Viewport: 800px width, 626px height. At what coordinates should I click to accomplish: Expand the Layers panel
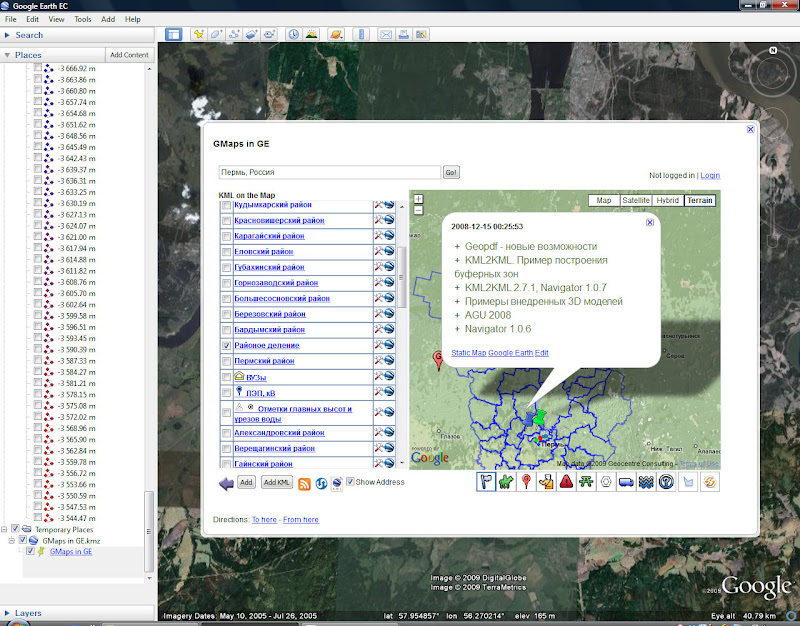coord(7,613)
